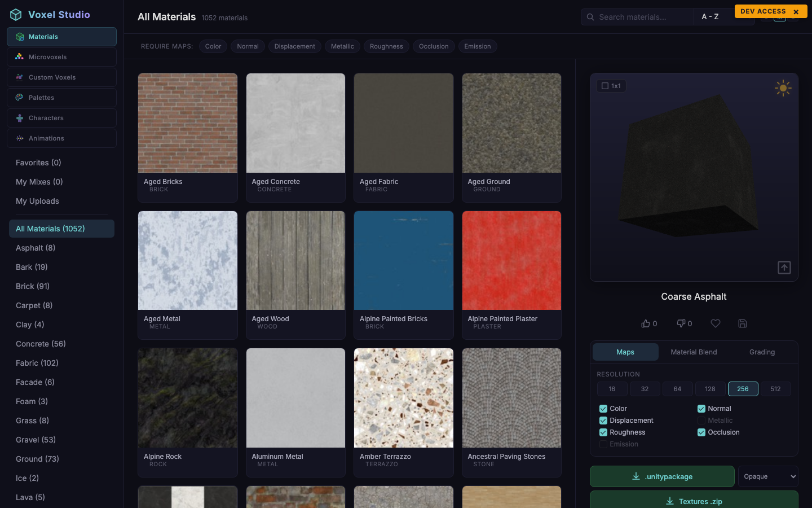The height and width of the screenshot is (508, 812).
Task: Disable the Displacement map checkbox
Action: (603, 421)
